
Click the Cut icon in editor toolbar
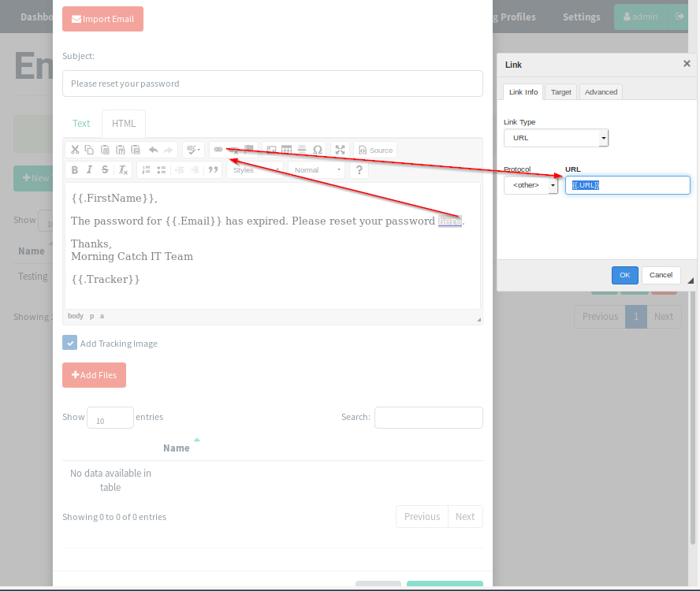click(x=75, y=150)
